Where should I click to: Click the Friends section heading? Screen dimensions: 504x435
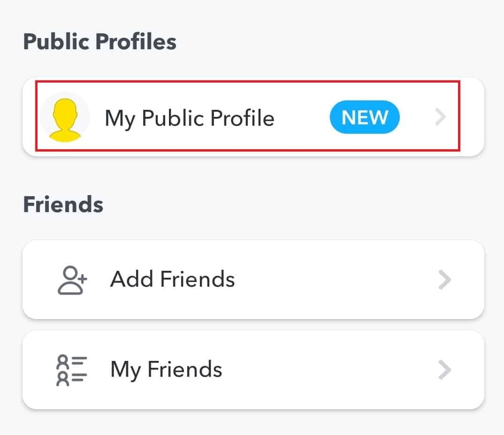click(x=63, y=205)
